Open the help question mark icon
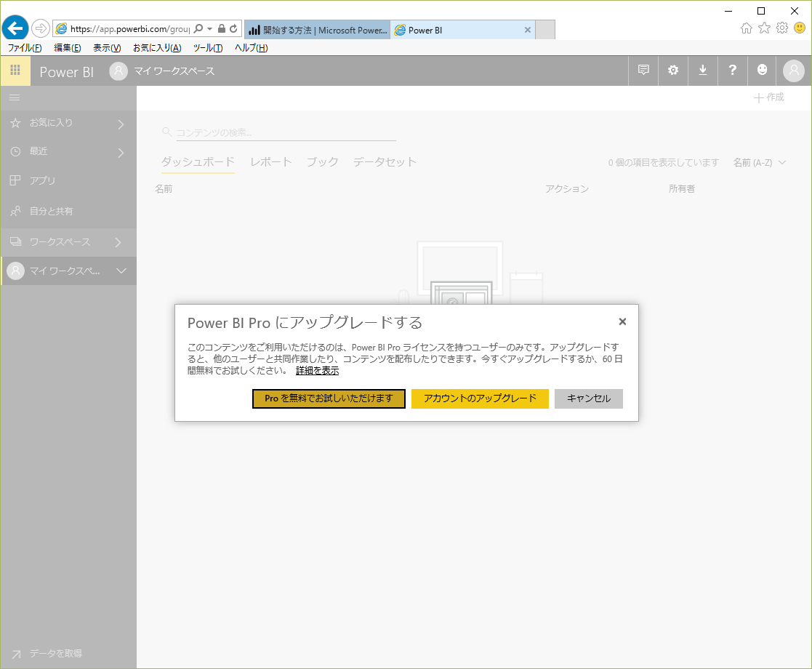812x669 pixels. coord(732,70)
